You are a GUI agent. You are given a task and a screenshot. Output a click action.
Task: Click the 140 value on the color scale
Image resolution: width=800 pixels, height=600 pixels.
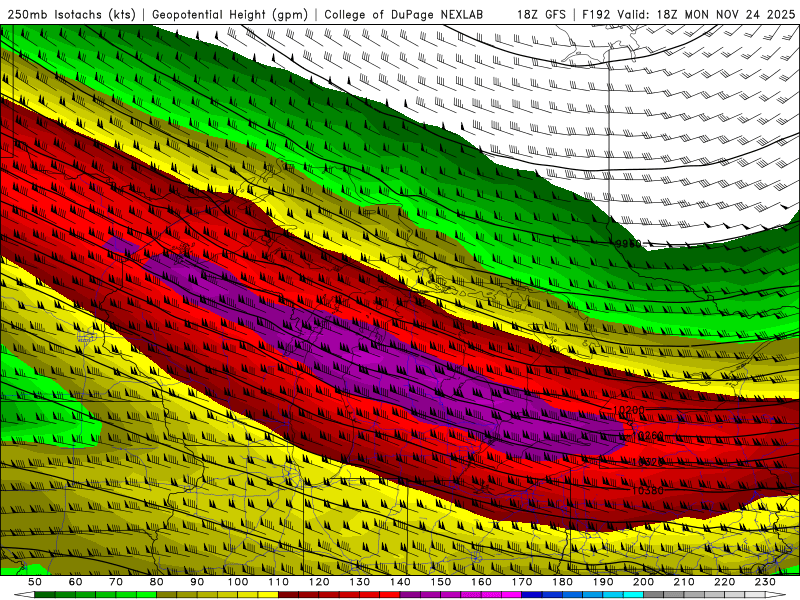tap(400, 582)
